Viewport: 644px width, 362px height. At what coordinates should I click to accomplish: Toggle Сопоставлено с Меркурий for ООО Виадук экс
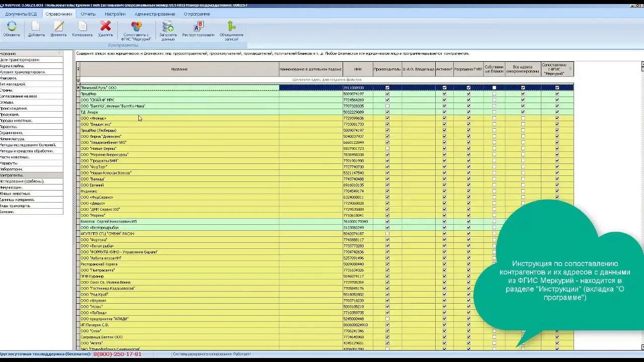click(557, 124)
